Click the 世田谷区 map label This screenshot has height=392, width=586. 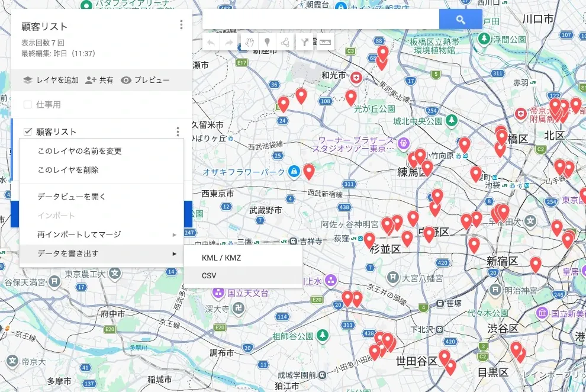[416, 361]
